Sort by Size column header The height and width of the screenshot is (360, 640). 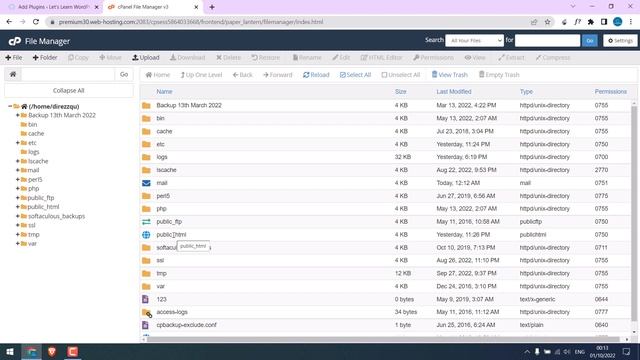pyautogui.click(x=400, y=92)
